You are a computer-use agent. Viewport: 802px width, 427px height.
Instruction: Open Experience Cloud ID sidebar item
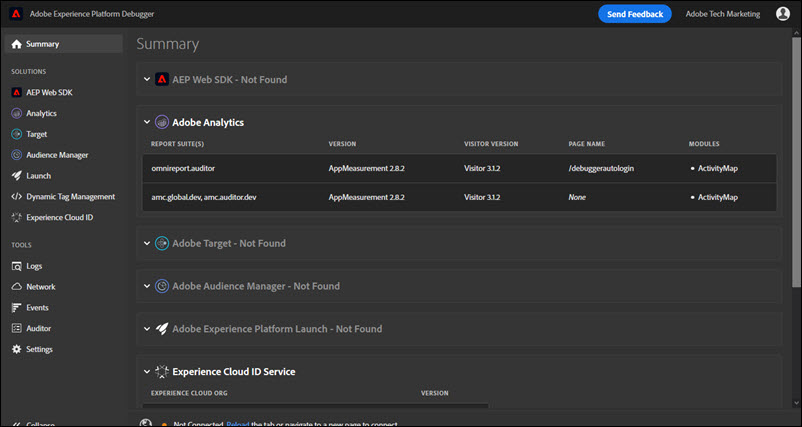[x=59, y=217]
